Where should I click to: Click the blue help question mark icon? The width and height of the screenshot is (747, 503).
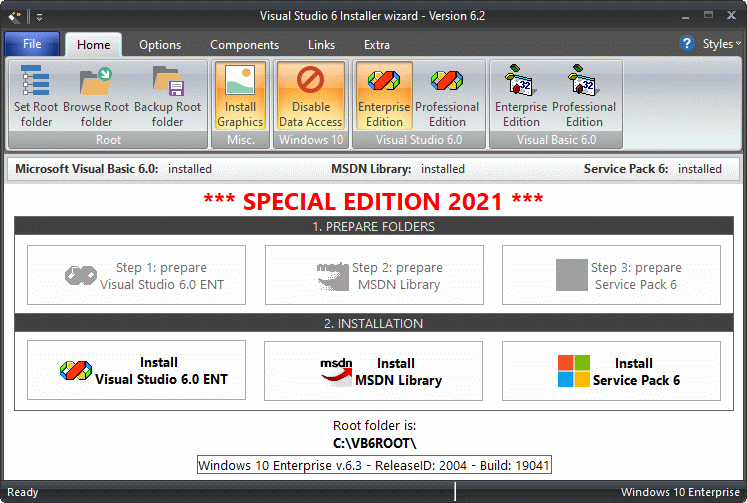coord(686,44)
